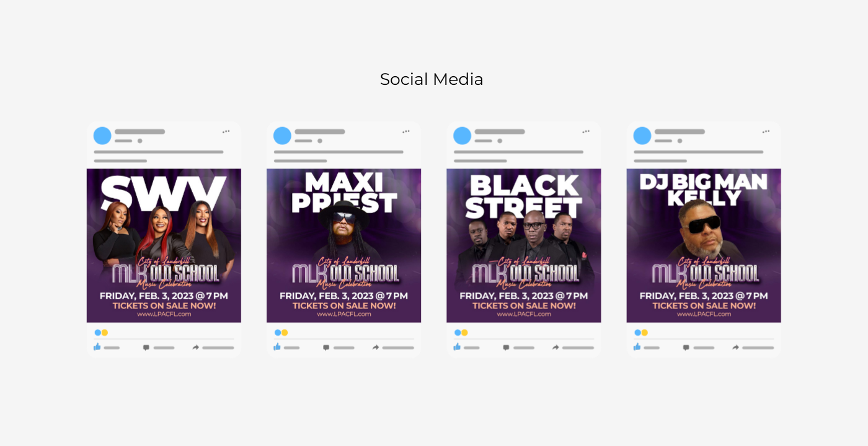This screenshot has width=868, height=446.
Task: Click the share arrow under Maxi Priest post
Action: point(376,348)
